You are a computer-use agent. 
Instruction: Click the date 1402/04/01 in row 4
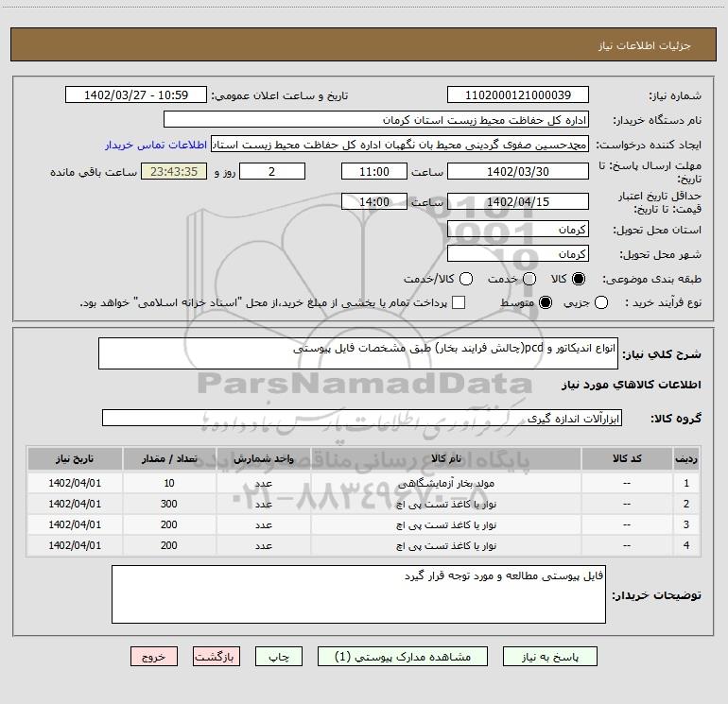(75, 546)
